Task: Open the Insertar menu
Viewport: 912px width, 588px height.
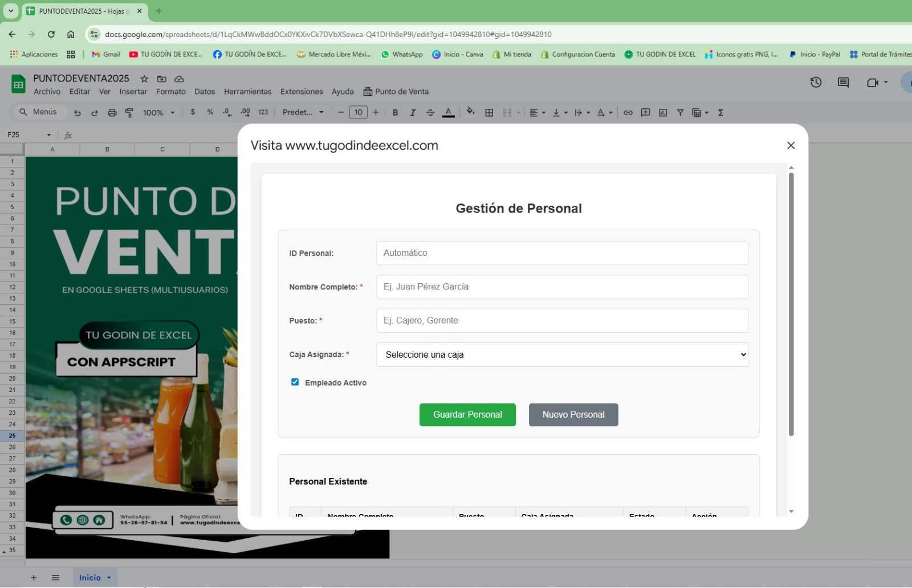Action: pos(133,92)
